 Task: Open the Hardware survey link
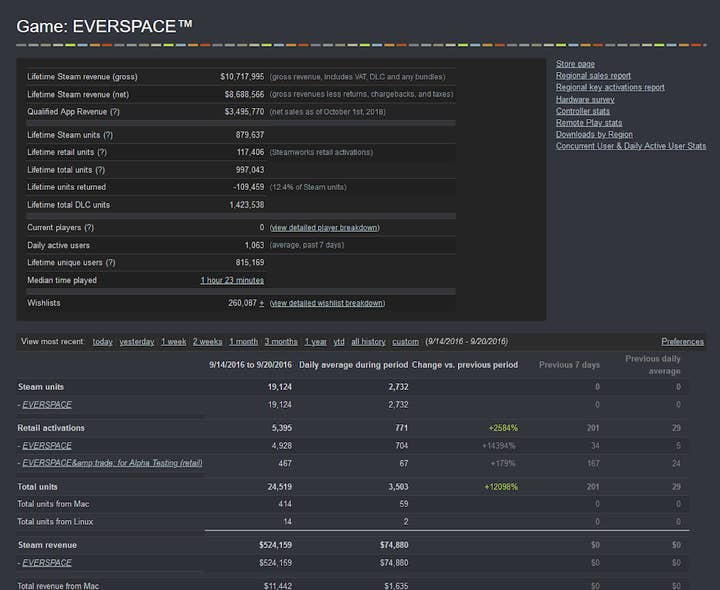(x=585, y=99)
